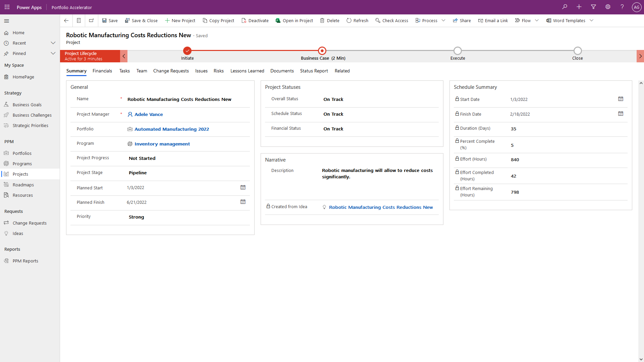Collapse the Project Lifecycle left chevron

tap(124, 56)
